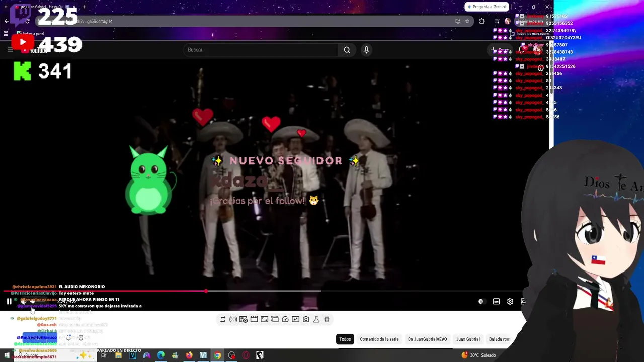Select the De JuanGabrielVEVO chip
Screen dimensions: 644x362
coord(427,339)
